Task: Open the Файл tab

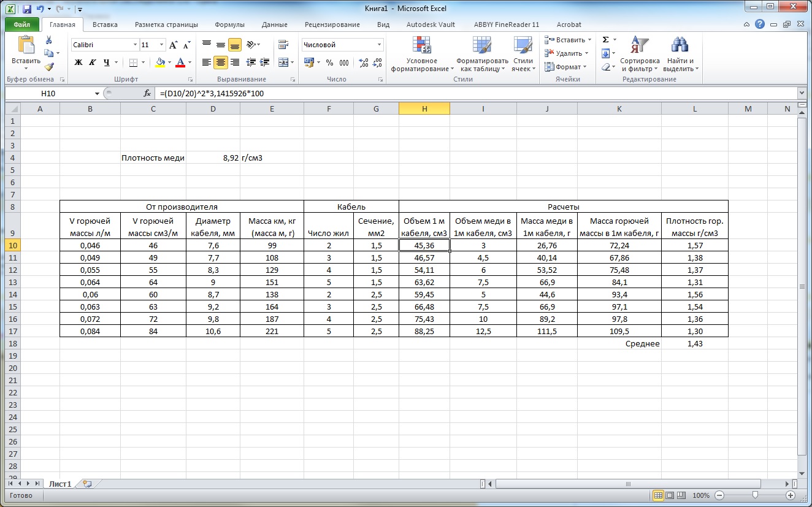Action: point(22,25)
